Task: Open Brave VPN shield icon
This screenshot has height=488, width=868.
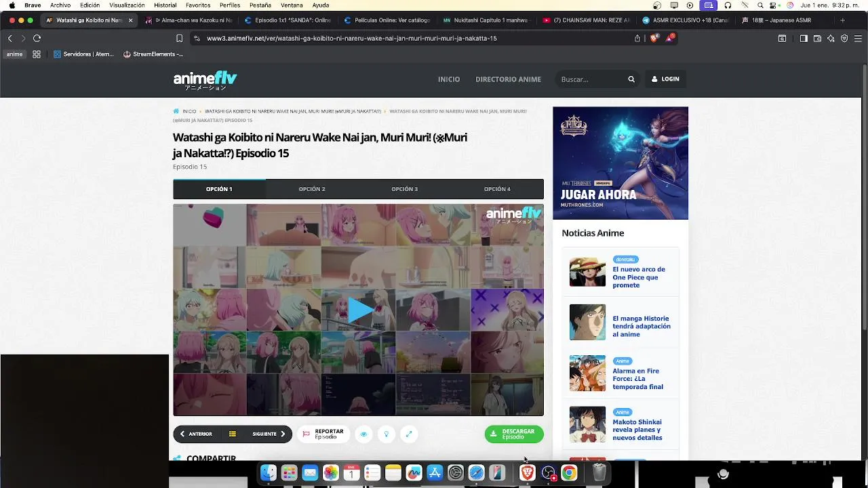Action: (844, 39)
